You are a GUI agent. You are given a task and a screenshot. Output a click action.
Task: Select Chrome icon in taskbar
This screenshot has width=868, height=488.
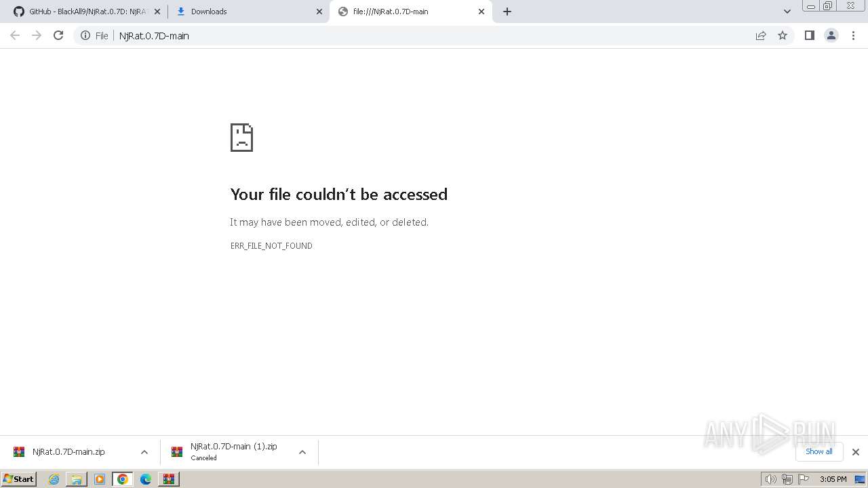pos(123,479)
